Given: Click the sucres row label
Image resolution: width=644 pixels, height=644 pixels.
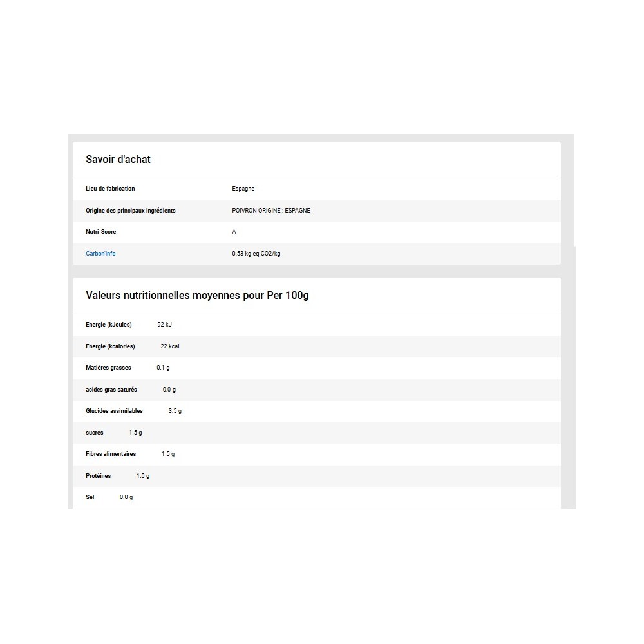Looking at the screenshot, I should (x=94, y=433).
